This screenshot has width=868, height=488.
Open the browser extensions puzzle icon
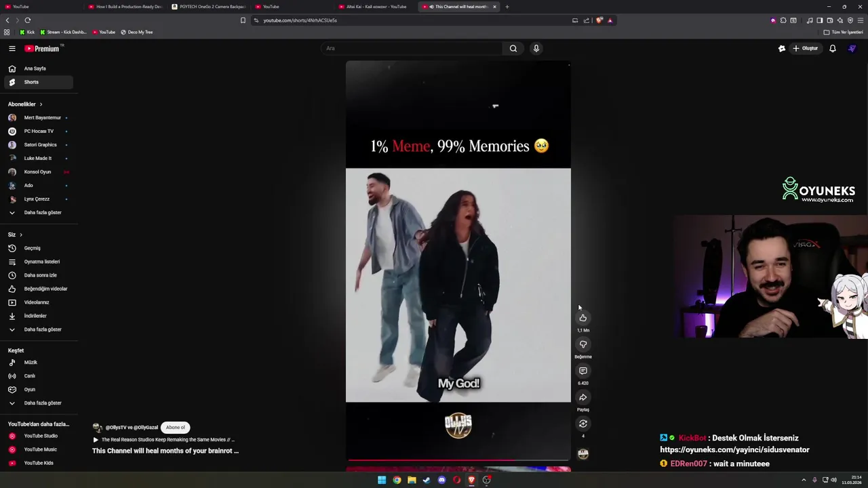click(783, 20)
